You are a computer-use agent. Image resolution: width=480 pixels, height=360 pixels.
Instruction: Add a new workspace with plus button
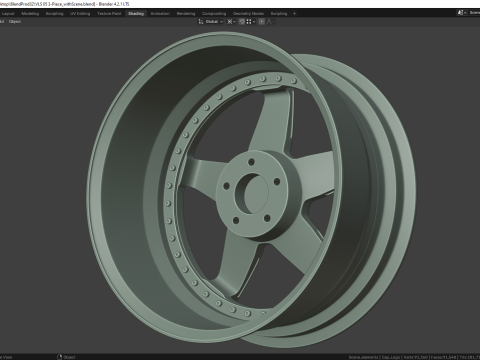tap(294, 14)
